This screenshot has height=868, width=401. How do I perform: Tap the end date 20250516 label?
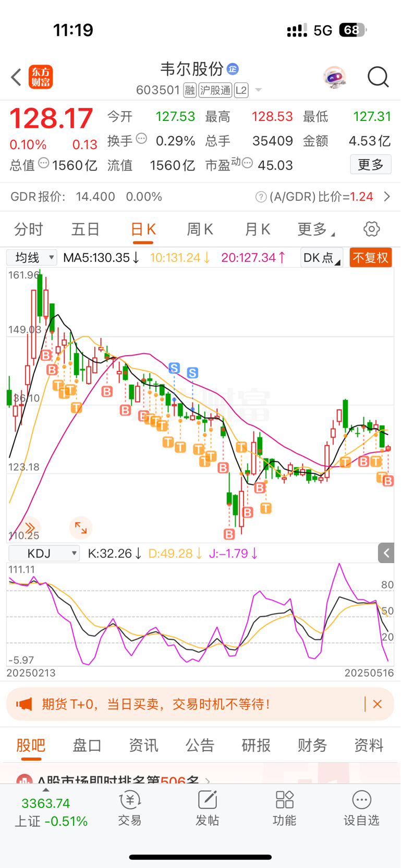click(369, 673)
